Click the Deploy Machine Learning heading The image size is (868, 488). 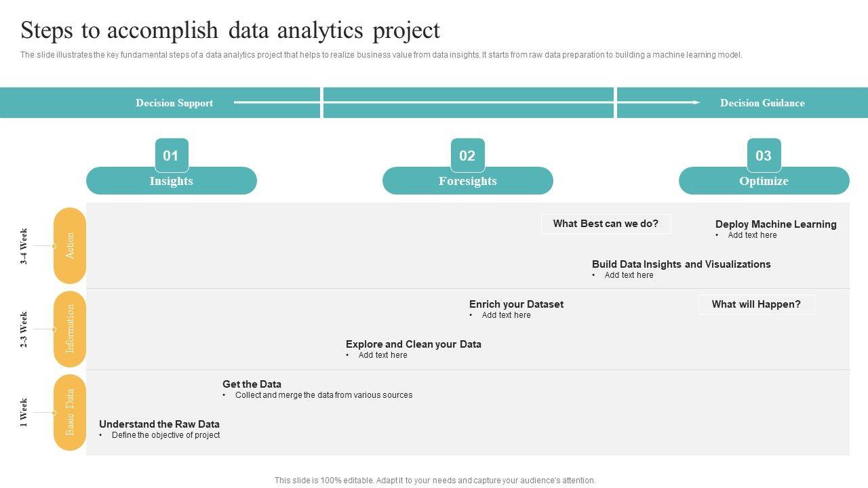(776, 224)
